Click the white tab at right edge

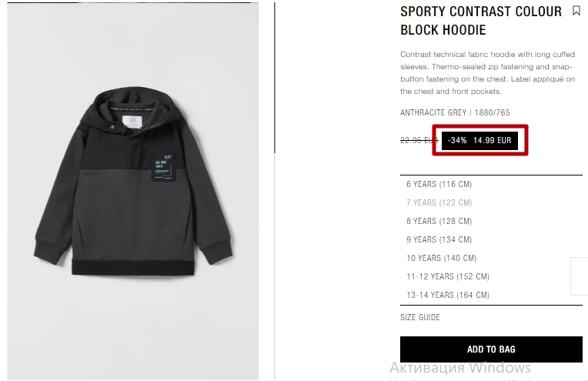[580, 276]
